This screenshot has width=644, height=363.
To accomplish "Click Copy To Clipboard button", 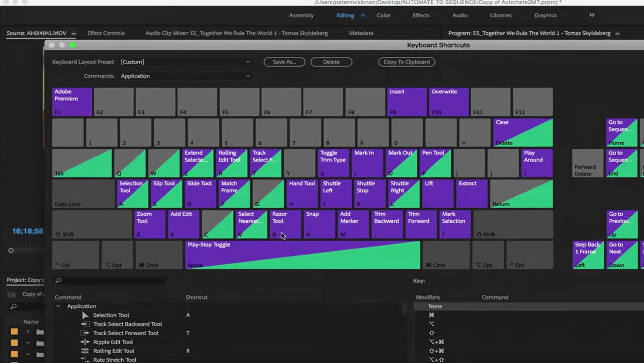I will (406, 62).
